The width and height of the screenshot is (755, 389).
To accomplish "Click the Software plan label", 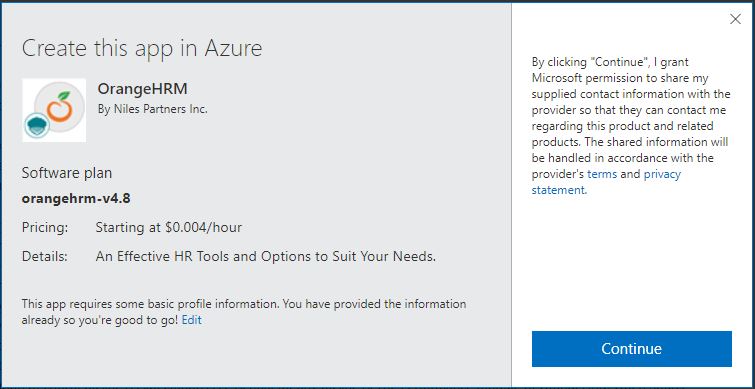I will [67, 173].
